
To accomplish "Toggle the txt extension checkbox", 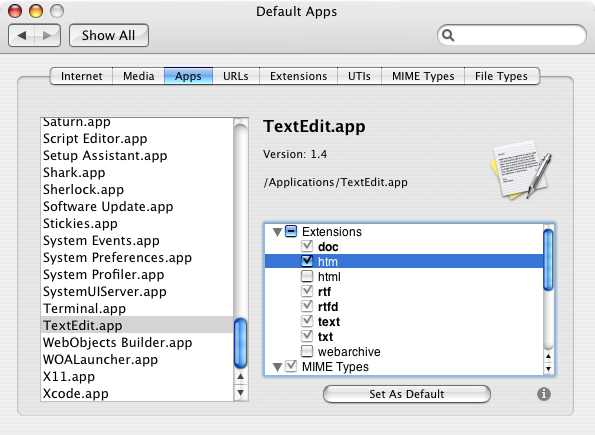I will pos(307,336).
